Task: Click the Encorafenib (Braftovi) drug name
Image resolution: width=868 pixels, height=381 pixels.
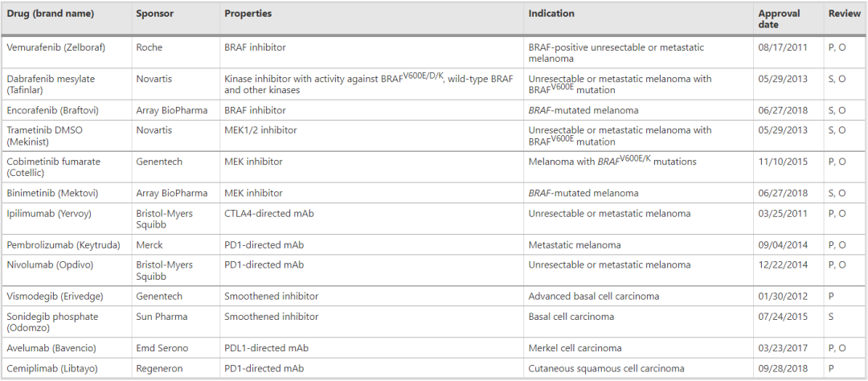Action: tap(52, 110)
